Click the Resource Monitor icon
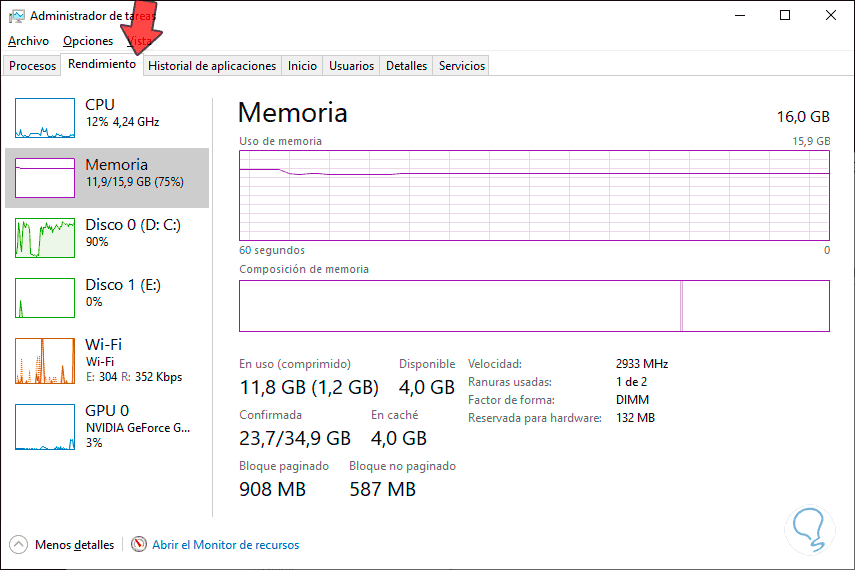 (139, 545)
